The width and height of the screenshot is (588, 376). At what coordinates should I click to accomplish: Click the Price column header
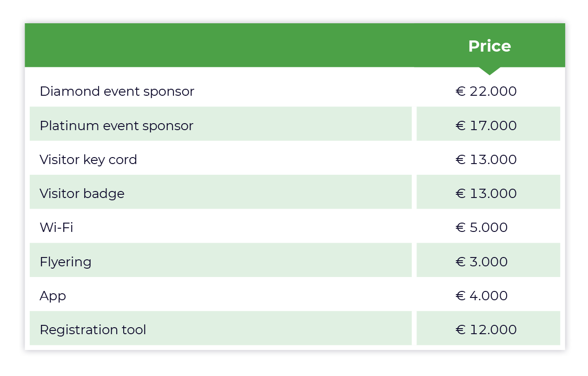tap(489, 46)
